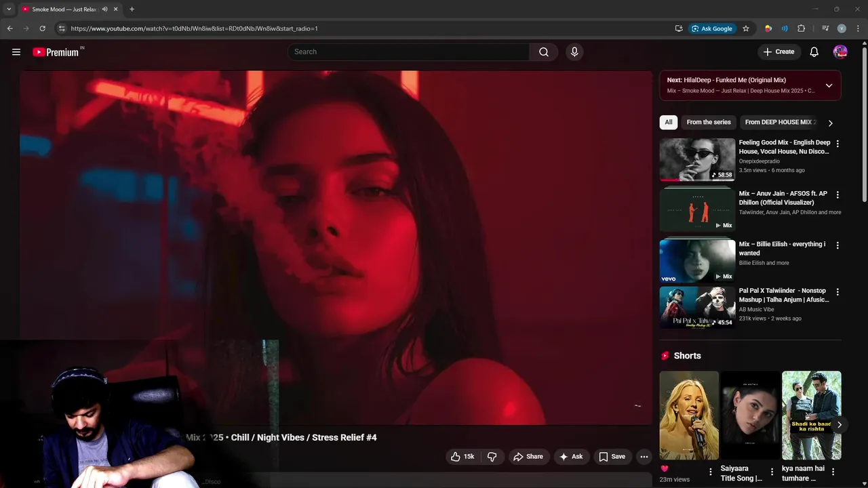This screenshot has width=868, height=488.
Task: Open Chrome three-dot menu
Action: [859, 28]
